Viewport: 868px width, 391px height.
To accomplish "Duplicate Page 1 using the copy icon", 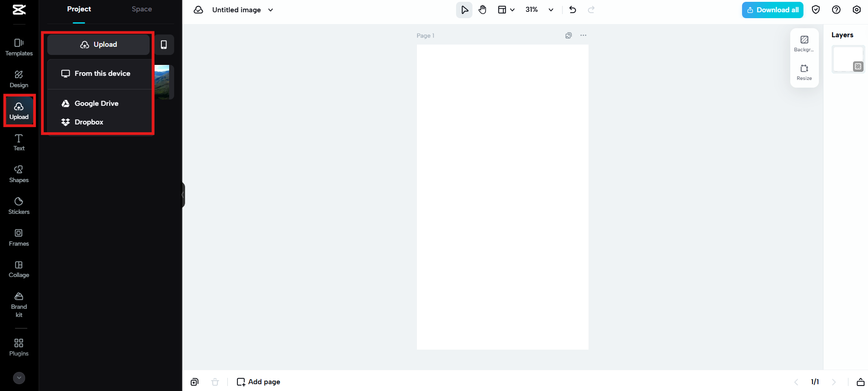I will pos(568,35).
